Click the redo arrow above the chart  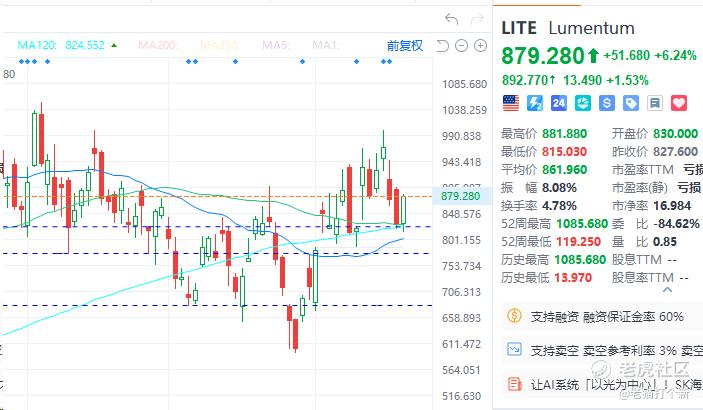click(477, 19)
